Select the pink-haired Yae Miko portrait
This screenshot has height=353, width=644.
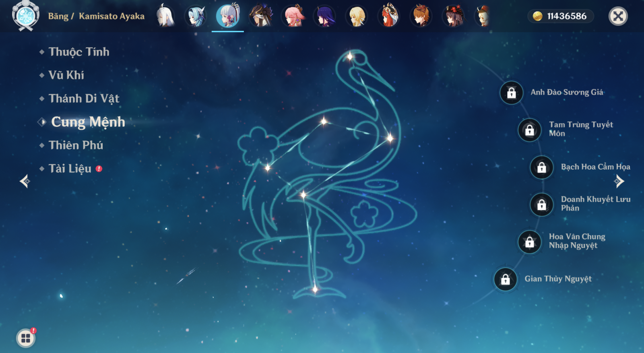pyautogui.click(x=293, y=16)
